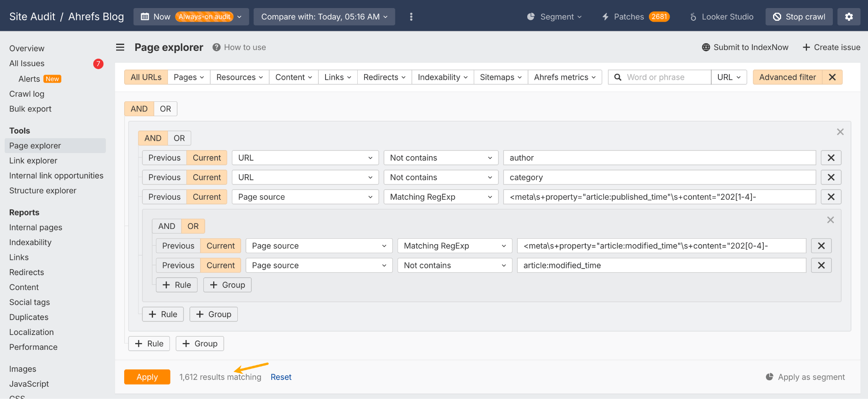868x399 pixels.
Task: Toggle the nested group from OR to AND
Action: (167, 226)
